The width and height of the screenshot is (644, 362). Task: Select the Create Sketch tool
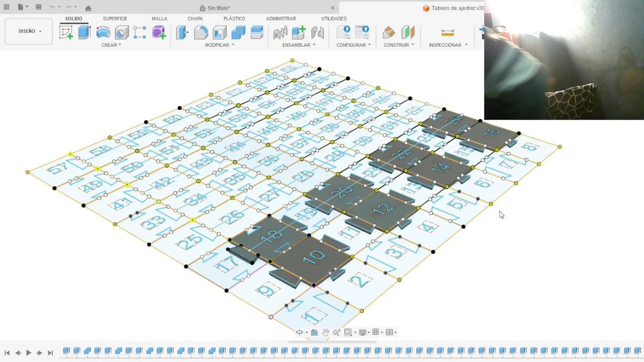point(66,33)
